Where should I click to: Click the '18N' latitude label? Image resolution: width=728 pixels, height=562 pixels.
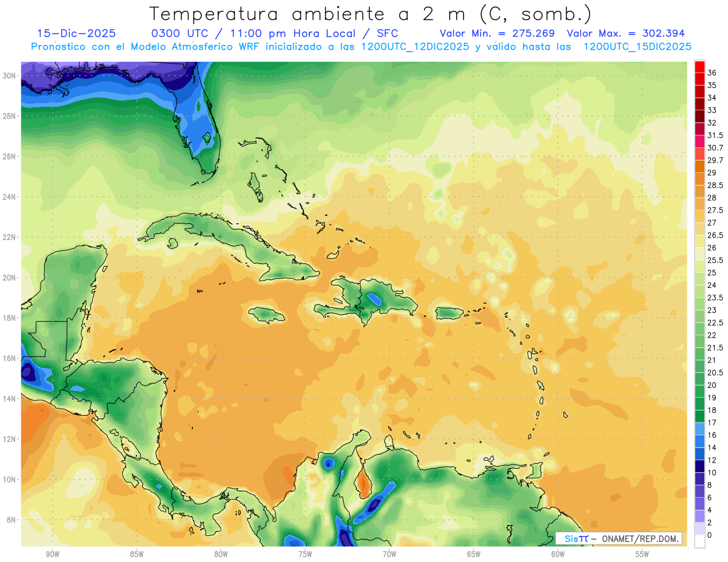[10, 318]
